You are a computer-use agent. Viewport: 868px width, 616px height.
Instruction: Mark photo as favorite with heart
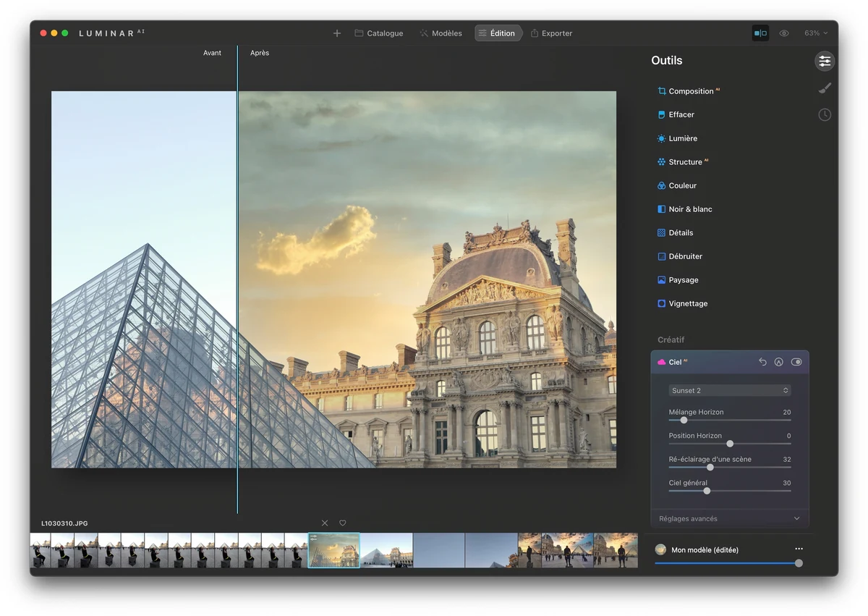[x=343, y=523]
